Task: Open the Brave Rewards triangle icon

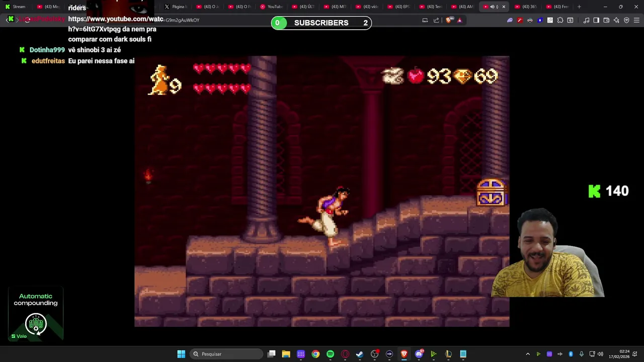Action: [459, 20]
